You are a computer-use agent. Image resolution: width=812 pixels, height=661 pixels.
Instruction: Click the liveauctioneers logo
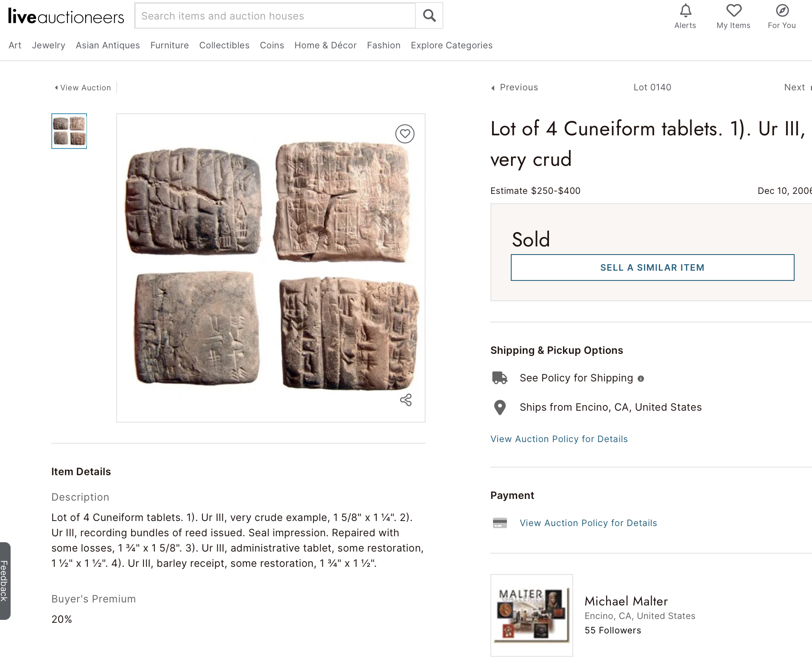point(66,16)
